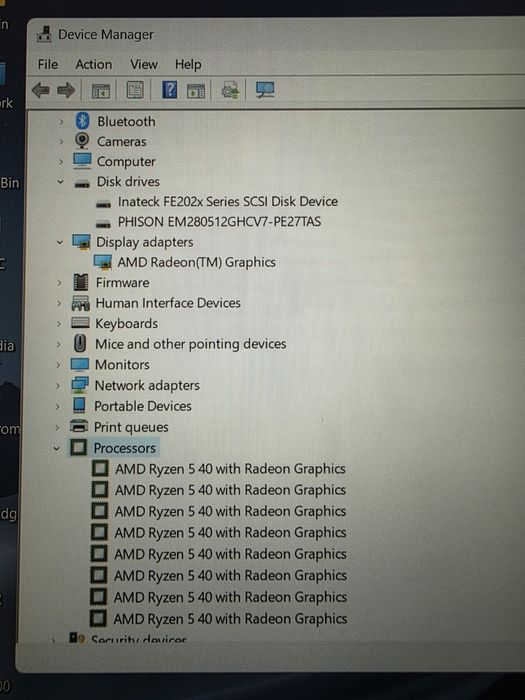This screenshot has width=525, height=700.
Task: Open the File menu
Action: pyautogui.click(x=48, y=64)
